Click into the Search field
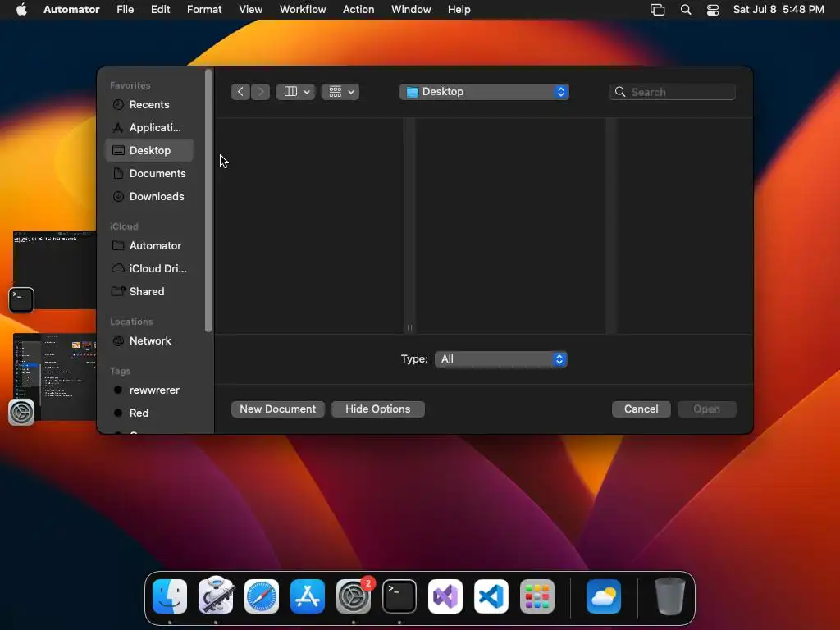 point(673,92)
